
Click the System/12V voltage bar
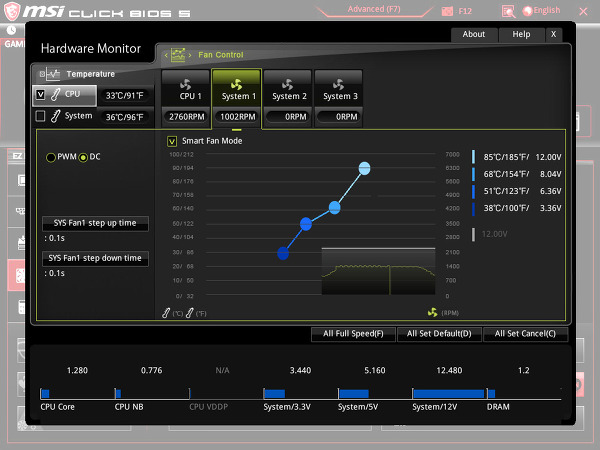pos(448,394)
